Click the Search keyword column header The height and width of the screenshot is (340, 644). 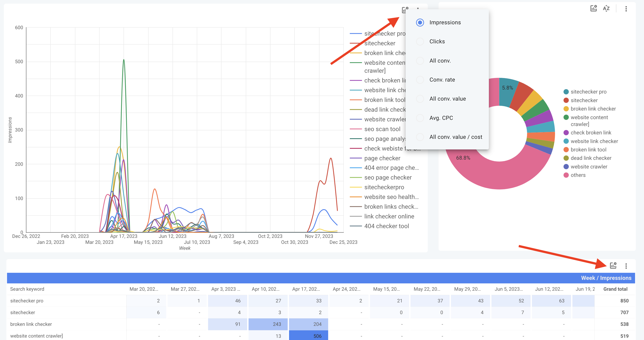point(27,289)
